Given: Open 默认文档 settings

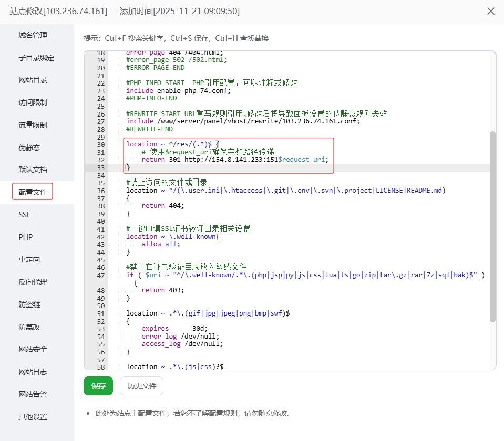Looking at the screenshot, I should coord(33,170).
